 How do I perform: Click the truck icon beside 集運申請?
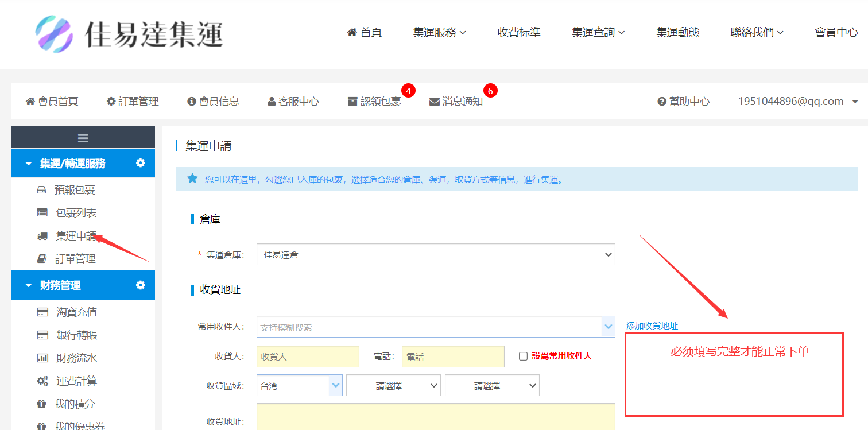(x=42, y=236)
